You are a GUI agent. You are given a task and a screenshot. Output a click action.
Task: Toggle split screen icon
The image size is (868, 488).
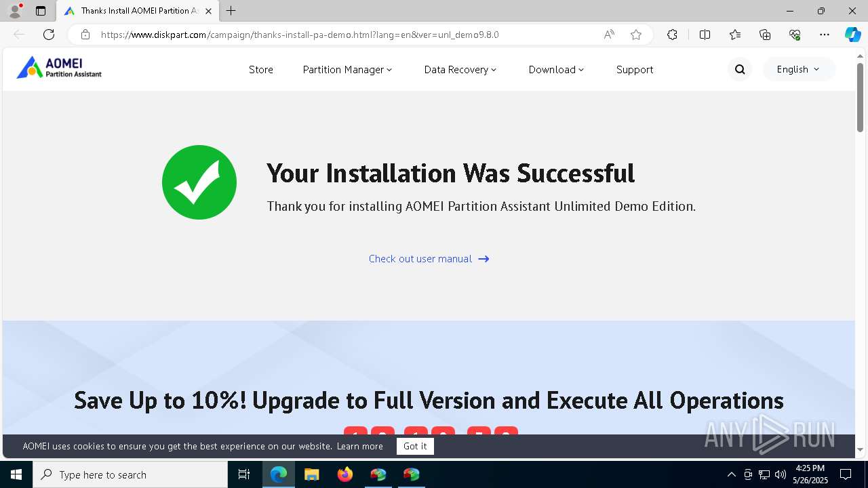(x=705, y=35)
